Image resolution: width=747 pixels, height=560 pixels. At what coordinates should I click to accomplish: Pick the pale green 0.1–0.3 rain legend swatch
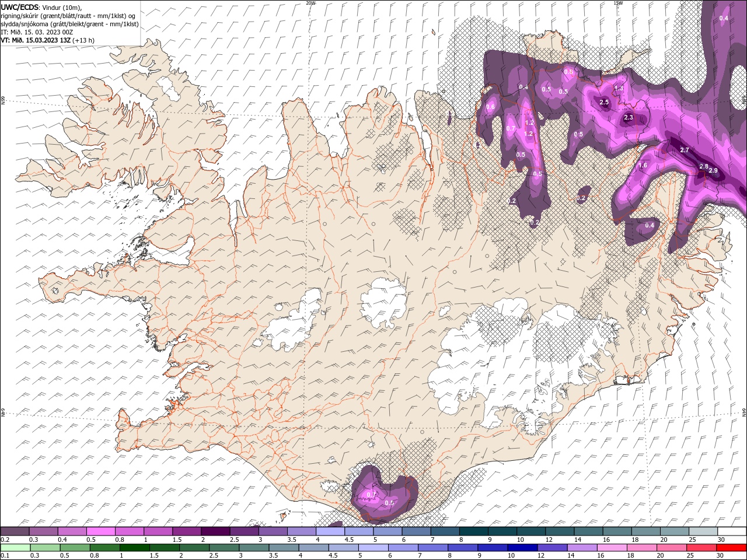click(15, 547)
